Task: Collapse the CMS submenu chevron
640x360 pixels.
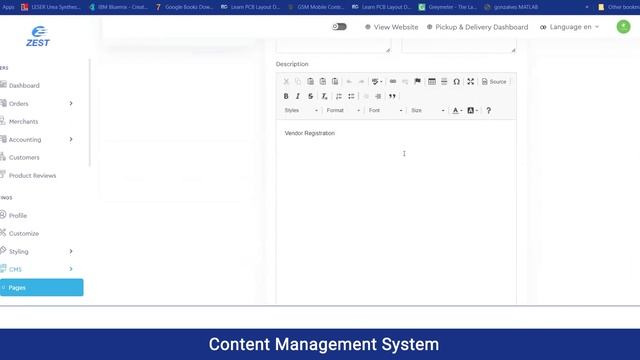Action: [x=71, y=269]
